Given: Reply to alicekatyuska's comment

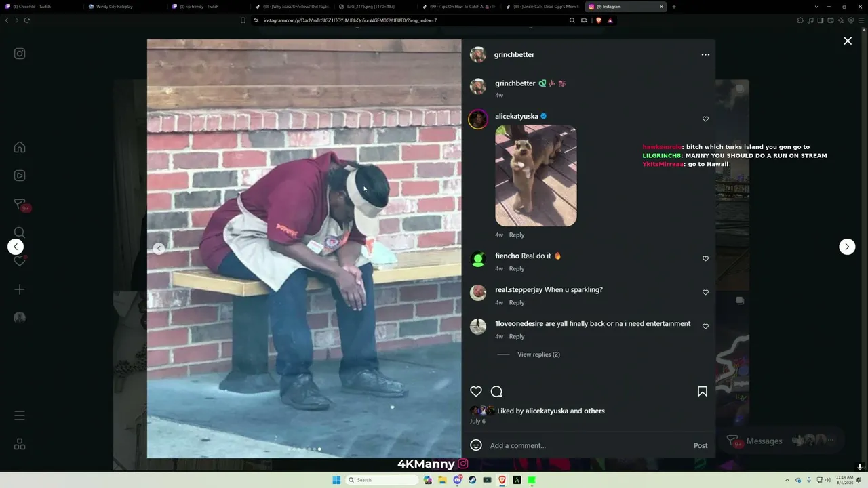Looking at the screenshot, I should [517, 235].
